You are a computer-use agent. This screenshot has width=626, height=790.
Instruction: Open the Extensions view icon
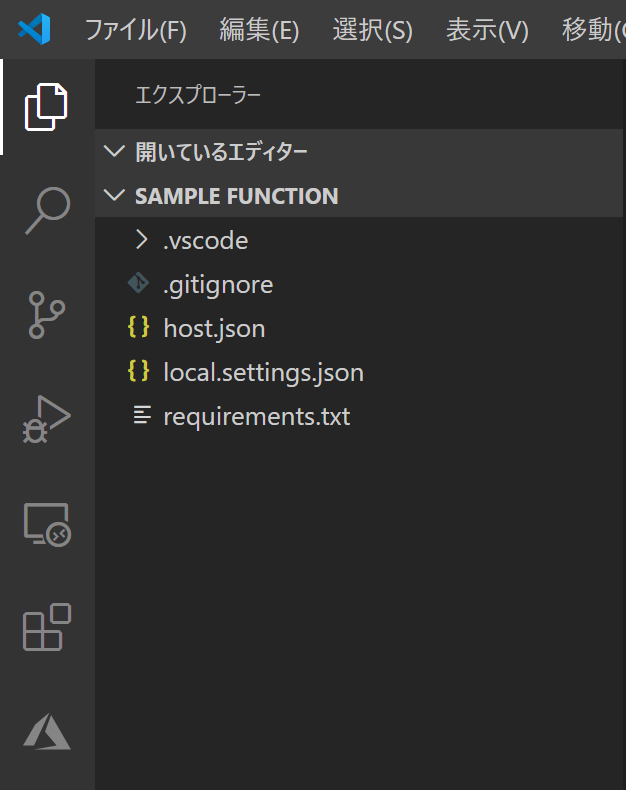tap(46, 628)
